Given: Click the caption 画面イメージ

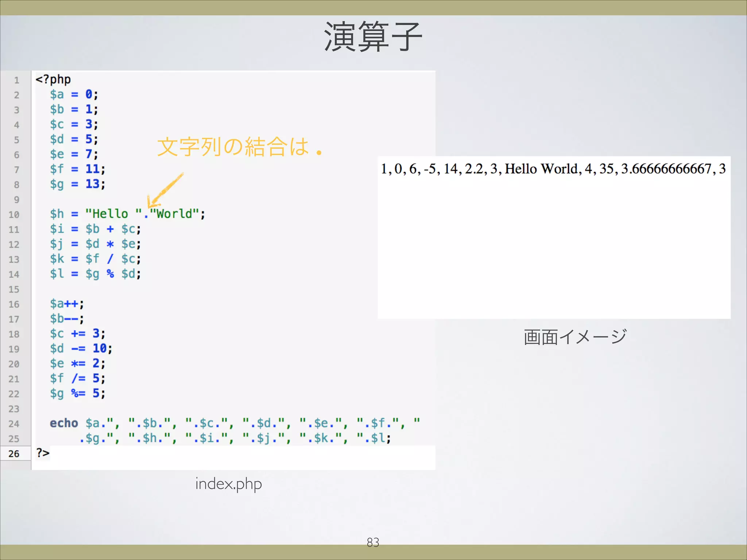Looking at the screenshot, I should pyautogui.click(x=575, y=337).
